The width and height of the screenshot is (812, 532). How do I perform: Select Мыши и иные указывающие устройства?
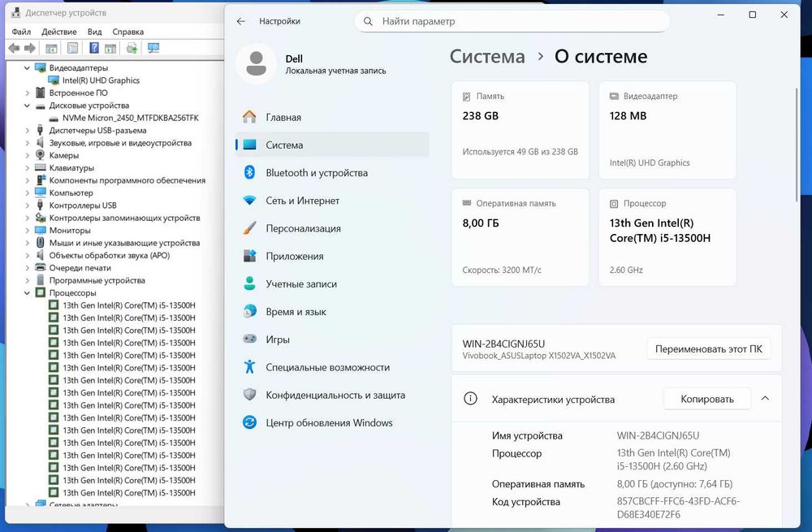point(124,243)
